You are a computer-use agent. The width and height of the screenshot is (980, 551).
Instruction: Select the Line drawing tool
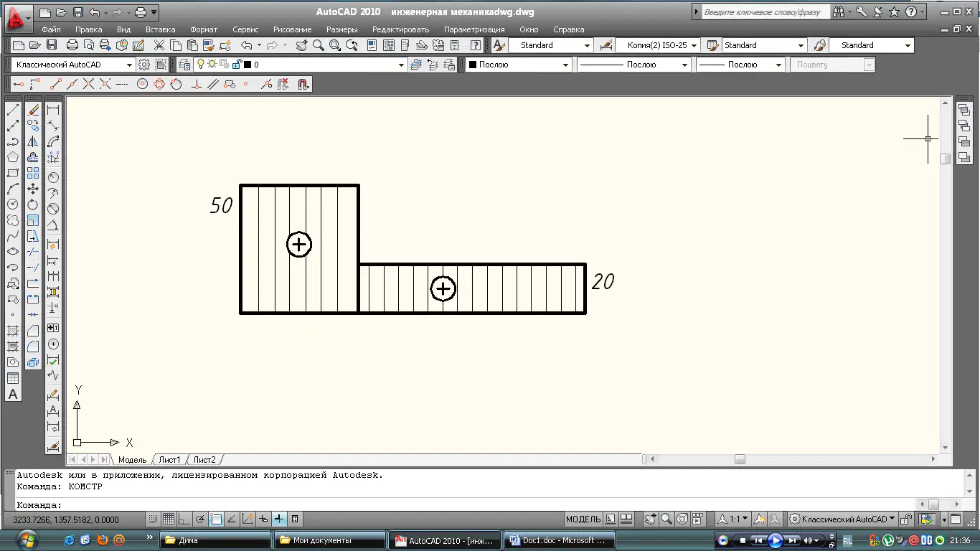(13, 110)
